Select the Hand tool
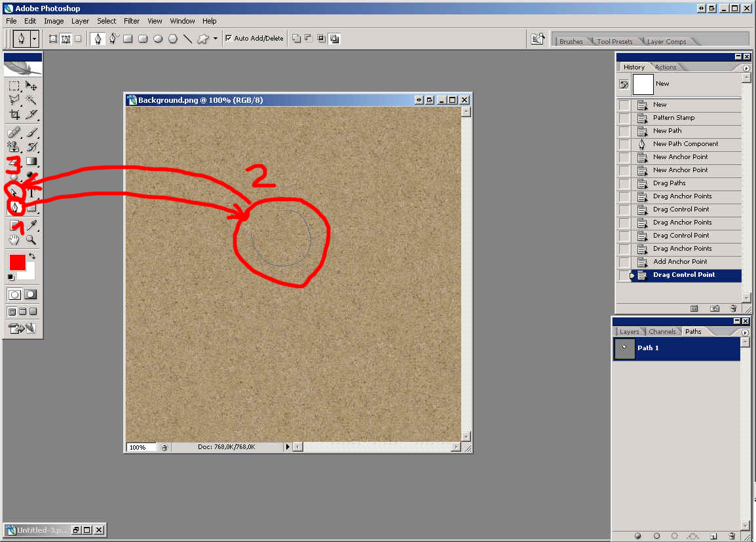This screenshot has height=542, width=756. [x=14, y=240]
